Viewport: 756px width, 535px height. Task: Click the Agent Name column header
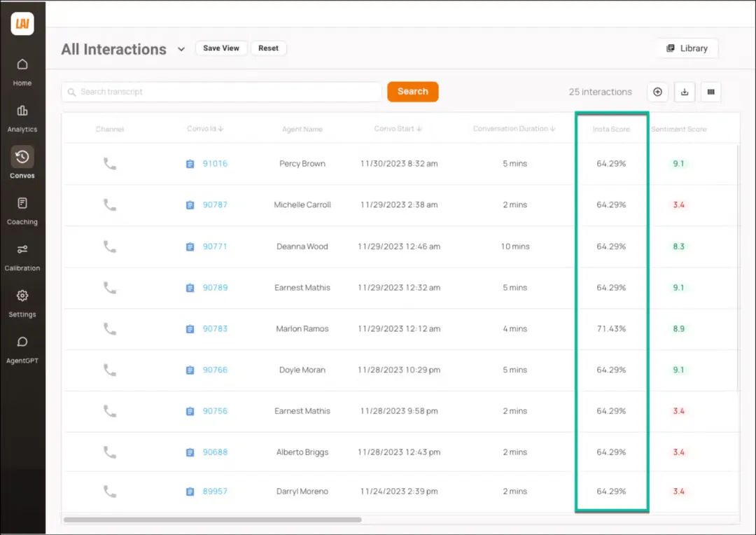coord(302,130)
